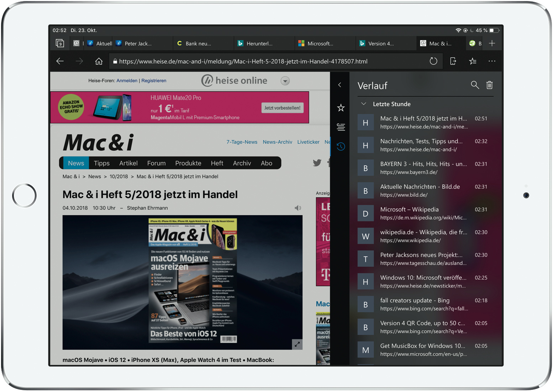The width and height of the screenshot is (553, 392).
Task: Close the Verlauf panel with back chevron
Action: pyautogui.click(x=339, y=85)
